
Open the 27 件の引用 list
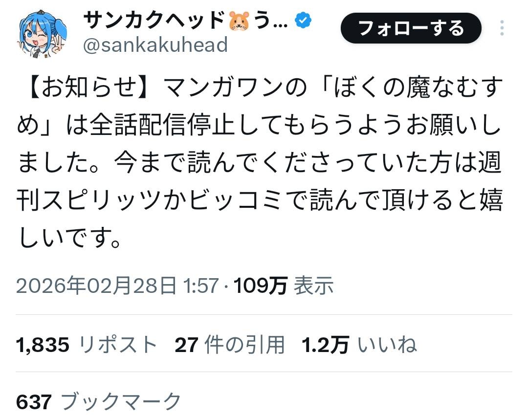coord(229,345)
